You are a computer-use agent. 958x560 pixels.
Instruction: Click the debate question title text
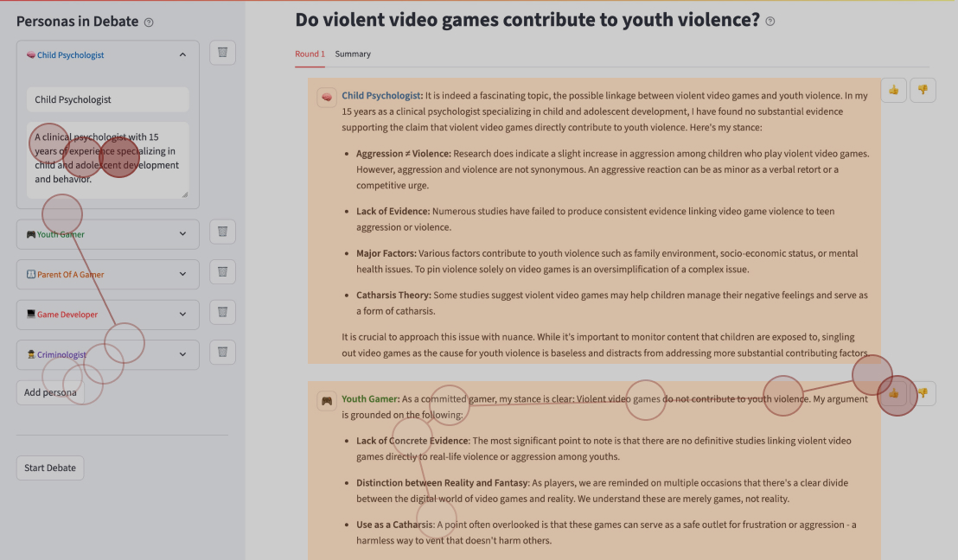click(527, 20)
